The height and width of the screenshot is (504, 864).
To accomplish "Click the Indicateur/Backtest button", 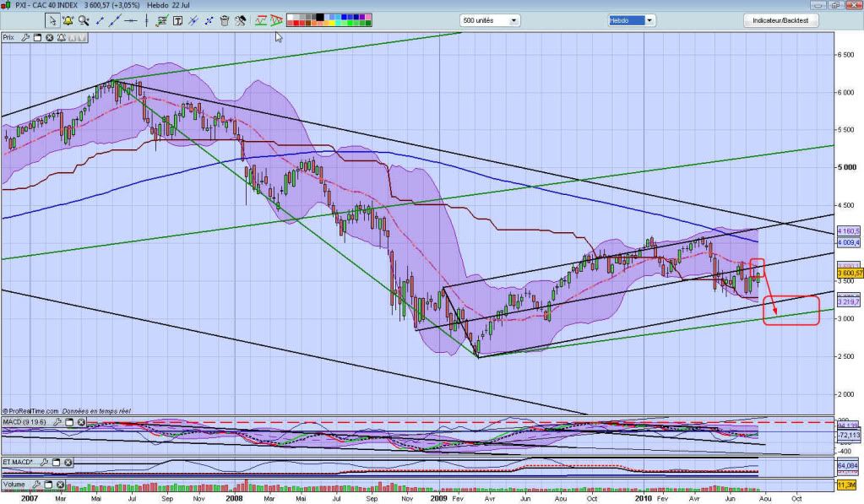I will coord(780,20).
